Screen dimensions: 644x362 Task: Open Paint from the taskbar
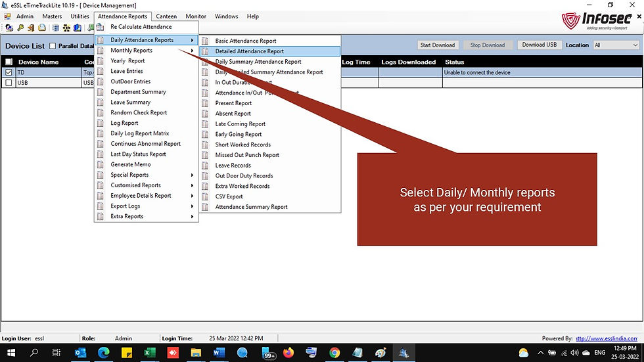pos(380,353)
